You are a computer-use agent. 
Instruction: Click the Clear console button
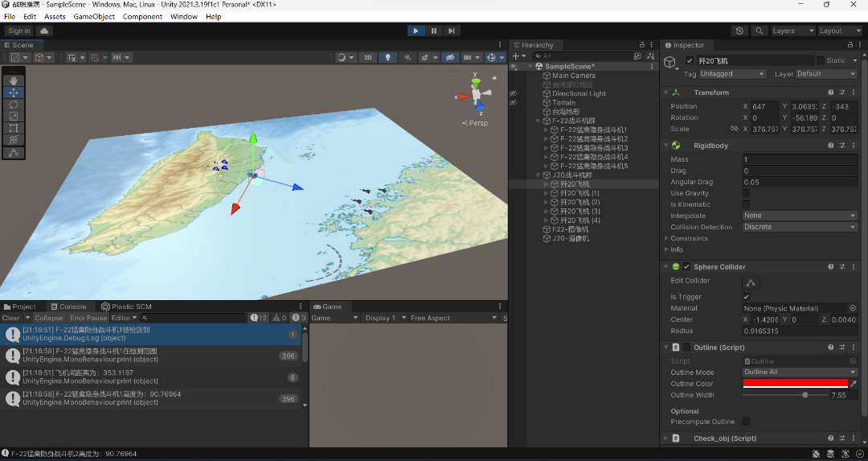10,318
